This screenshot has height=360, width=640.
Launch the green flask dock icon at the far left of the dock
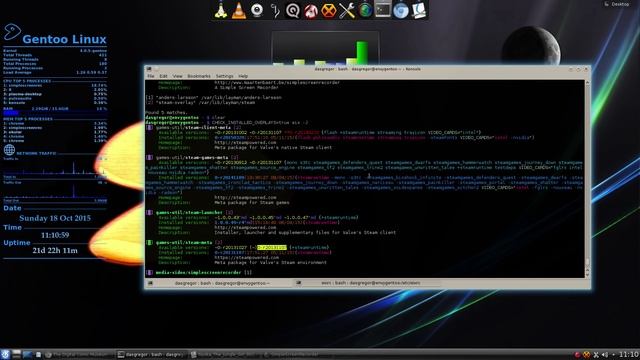[221, 10]
